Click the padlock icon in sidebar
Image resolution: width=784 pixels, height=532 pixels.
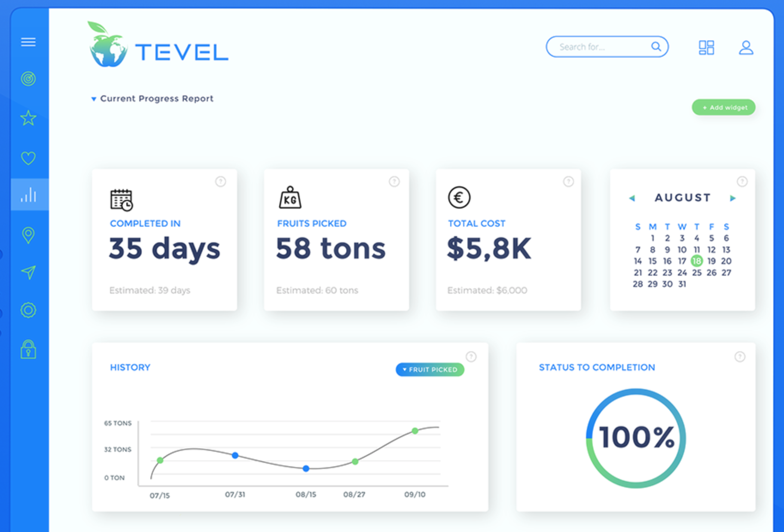[28, 350]
